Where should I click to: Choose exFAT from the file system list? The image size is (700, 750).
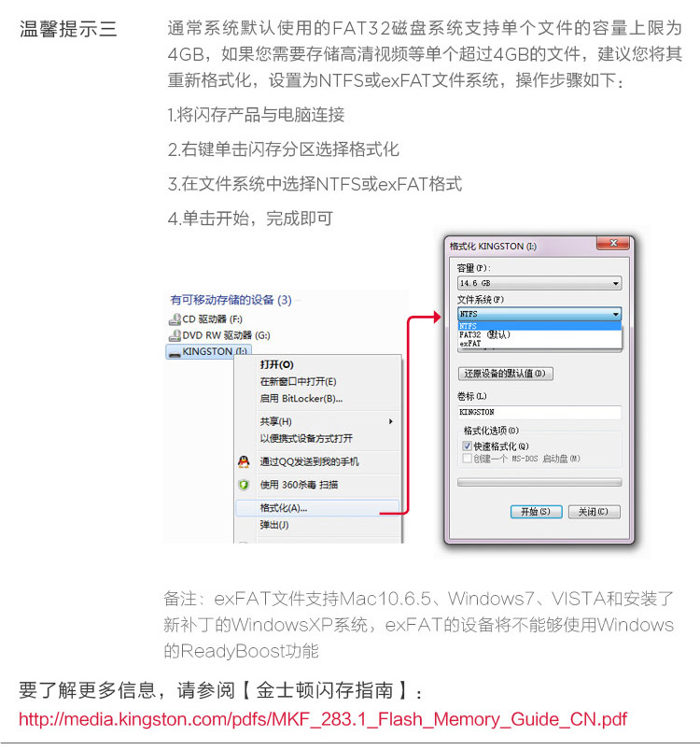470,344
